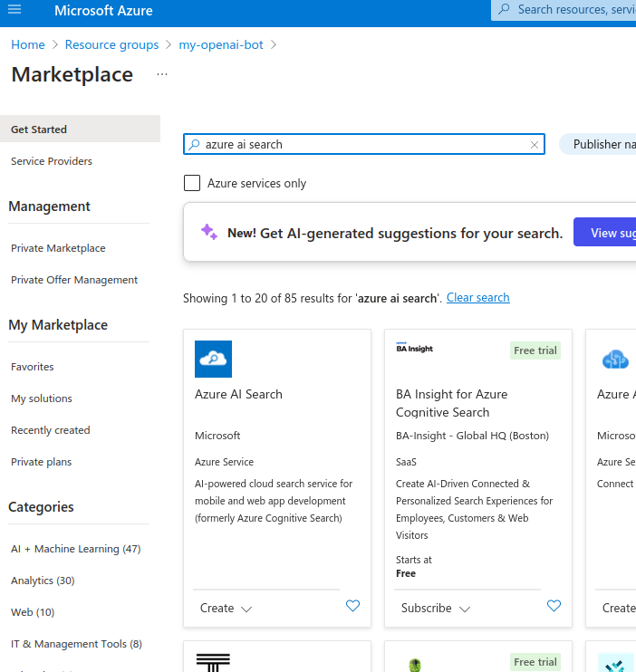Screen dimensions: 636x672
Task: Open Azure AI Search card title
Action: (238, 394)
